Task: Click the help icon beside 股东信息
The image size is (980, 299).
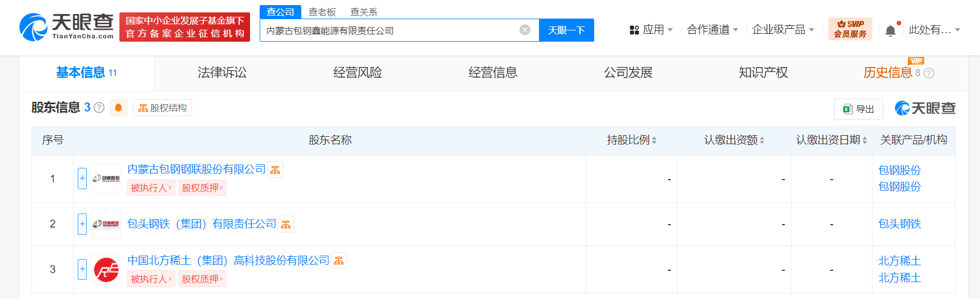Action: tap(99, 108)
